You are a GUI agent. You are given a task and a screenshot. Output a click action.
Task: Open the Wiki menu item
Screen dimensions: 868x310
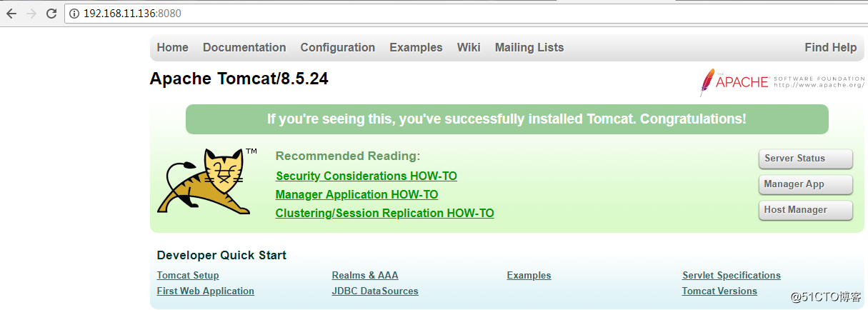(x=469, y=48)
